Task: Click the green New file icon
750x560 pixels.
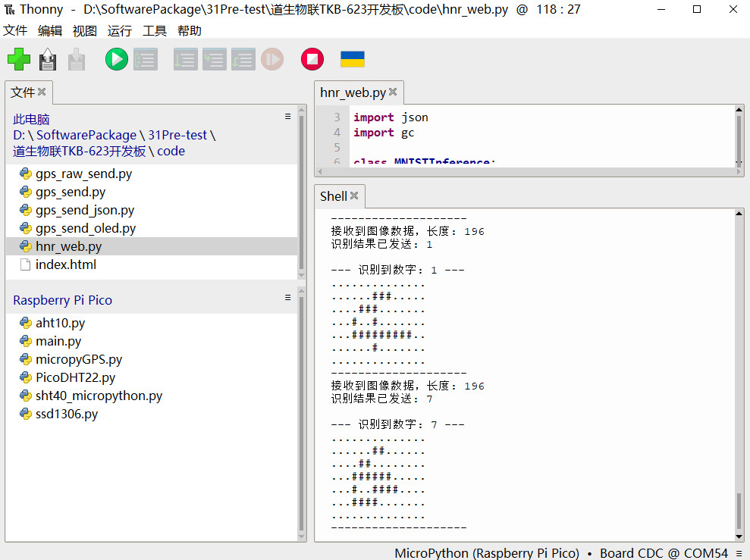Action: point(19,59)
